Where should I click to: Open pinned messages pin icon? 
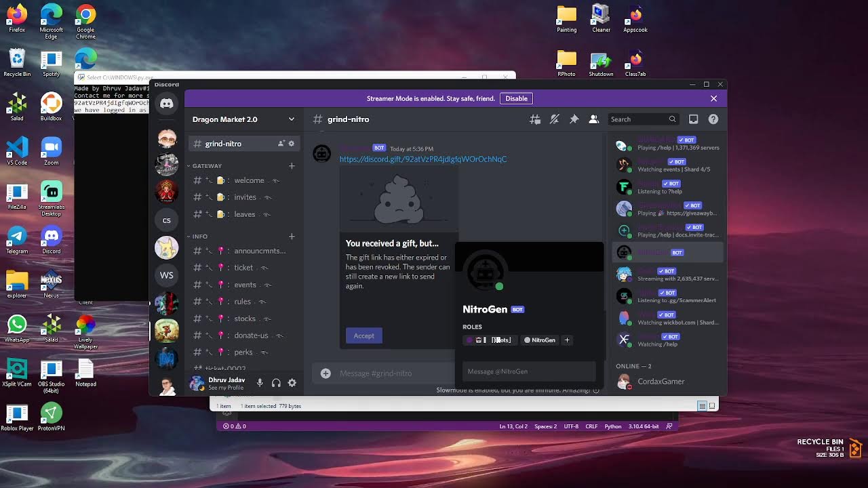(574, 119)
